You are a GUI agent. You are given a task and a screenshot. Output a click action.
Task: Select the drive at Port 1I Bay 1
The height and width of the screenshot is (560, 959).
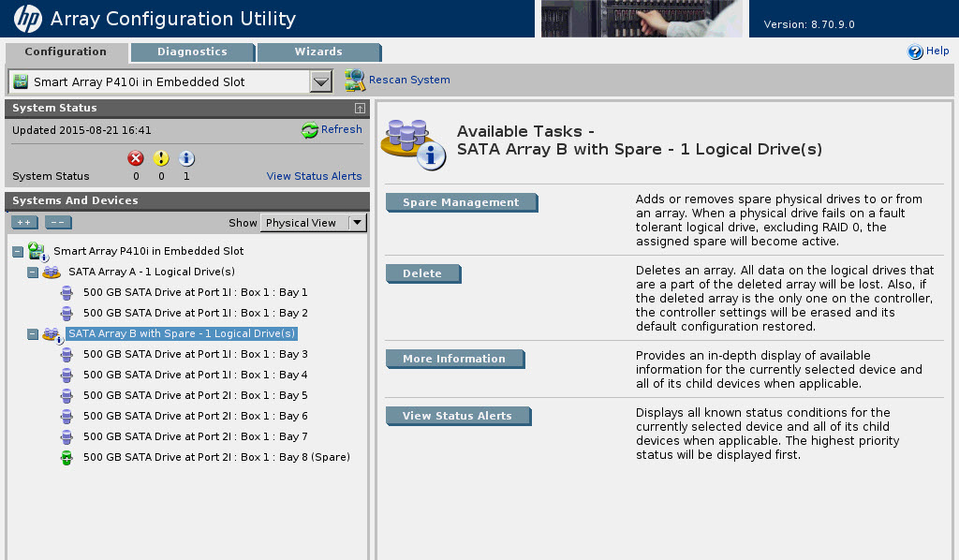click(x=195, y=292)
